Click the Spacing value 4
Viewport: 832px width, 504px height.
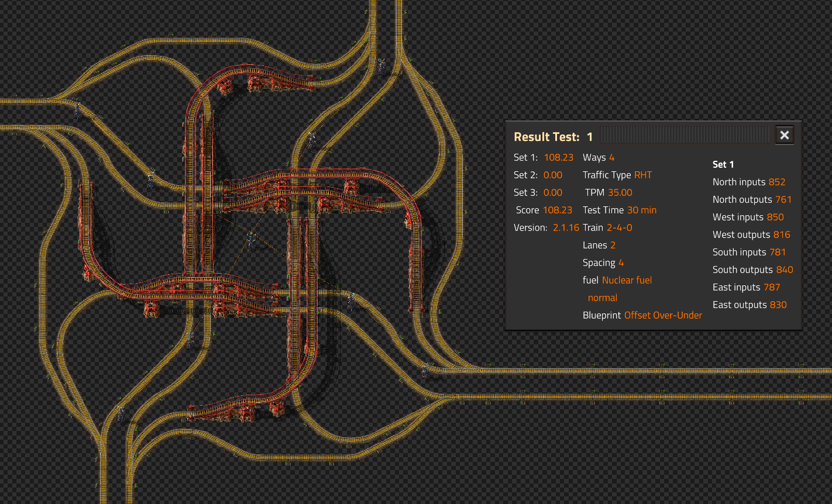point(621,263)
